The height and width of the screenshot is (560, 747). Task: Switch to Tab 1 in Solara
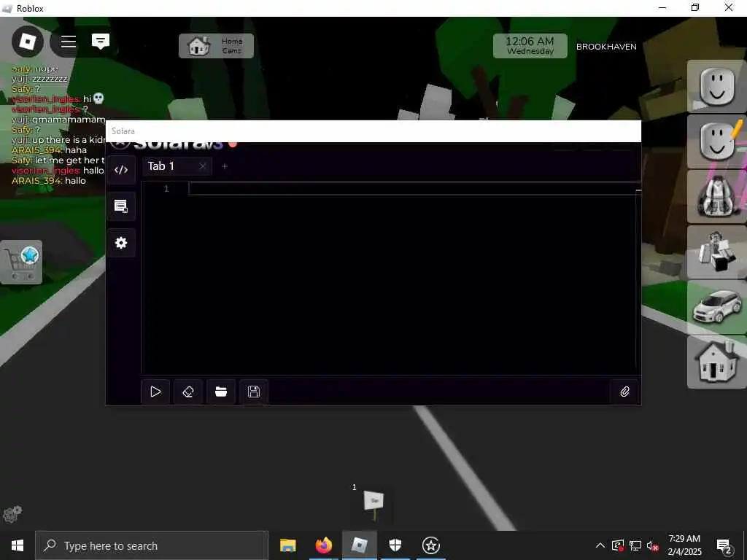click(161, 166)
